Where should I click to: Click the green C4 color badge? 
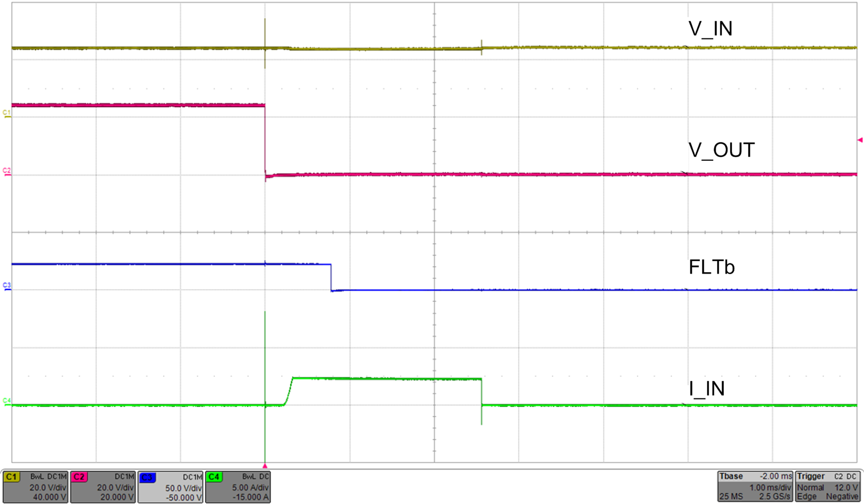(214, 477)
